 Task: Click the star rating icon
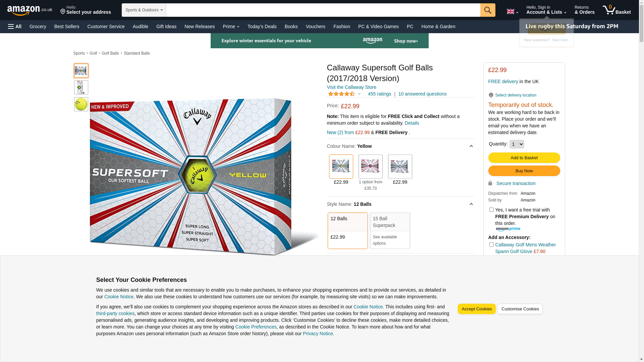pyautogui.click(x=341, y=94)
